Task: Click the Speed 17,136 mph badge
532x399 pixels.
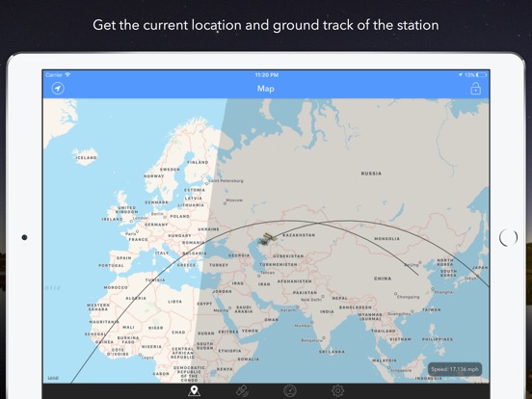Action: click(455, 369)
